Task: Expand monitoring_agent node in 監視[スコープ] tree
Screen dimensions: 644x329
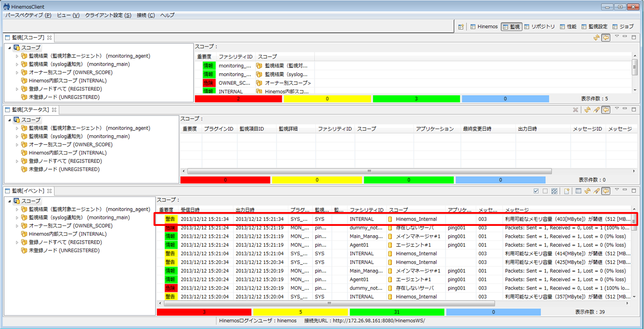Action: (x=17, y=56)
